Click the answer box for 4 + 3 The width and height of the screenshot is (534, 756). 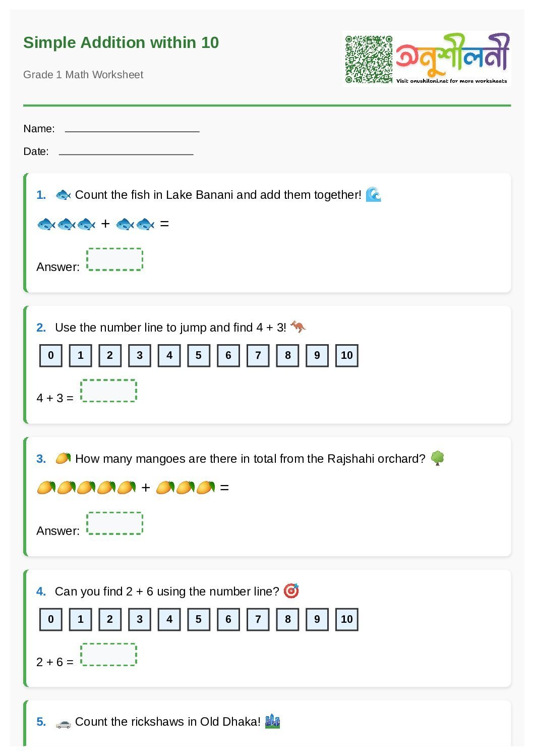coord(108,391)
